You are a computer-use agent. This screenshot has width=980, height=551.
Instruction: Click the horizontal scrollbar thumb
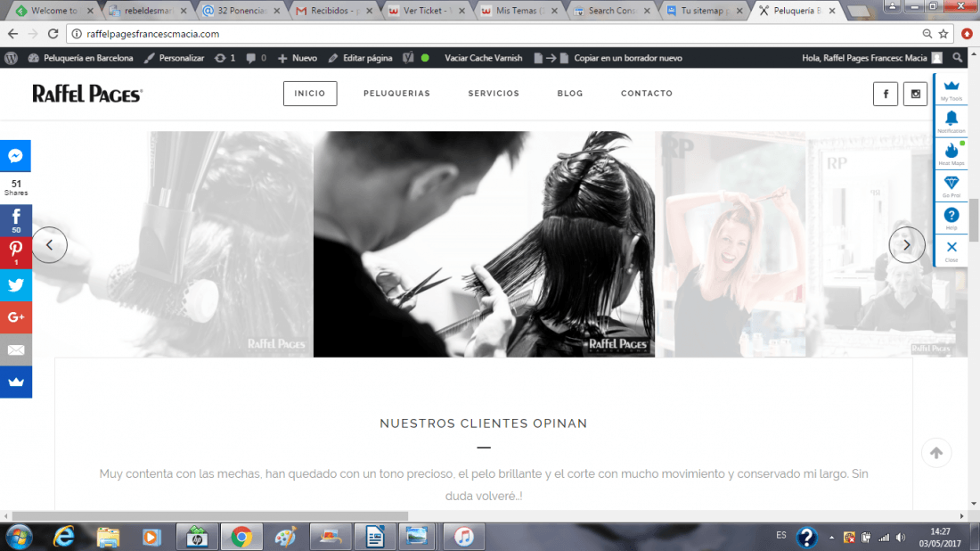(x=210, y=516)
